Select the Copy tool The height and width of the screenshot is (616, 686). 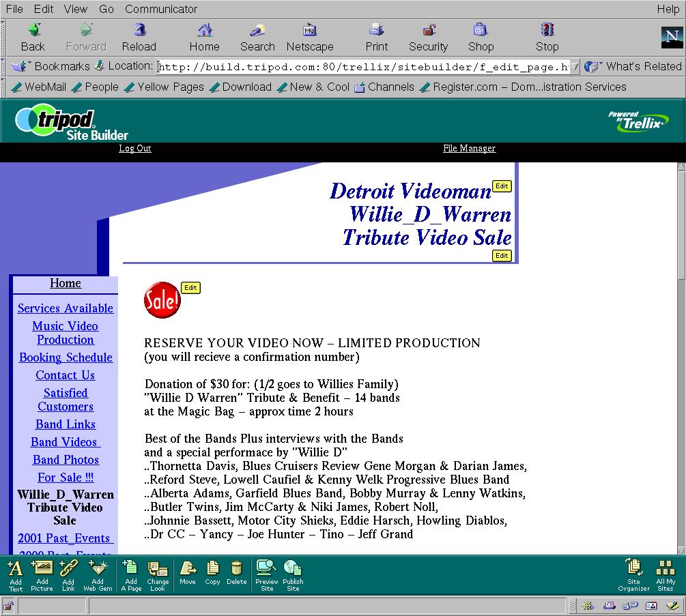(x=212, y=572)
